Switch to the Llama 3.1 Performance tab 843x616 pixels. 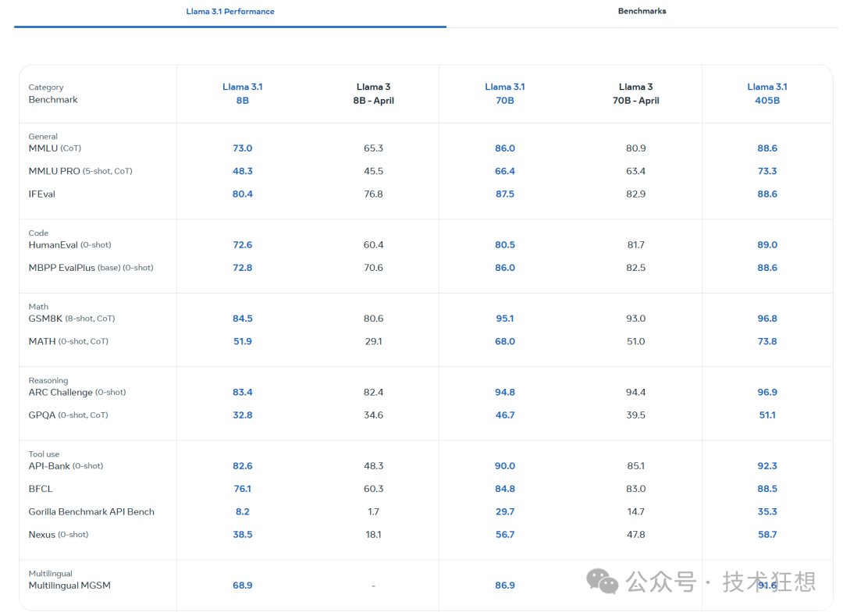click(x=230, y=11)
